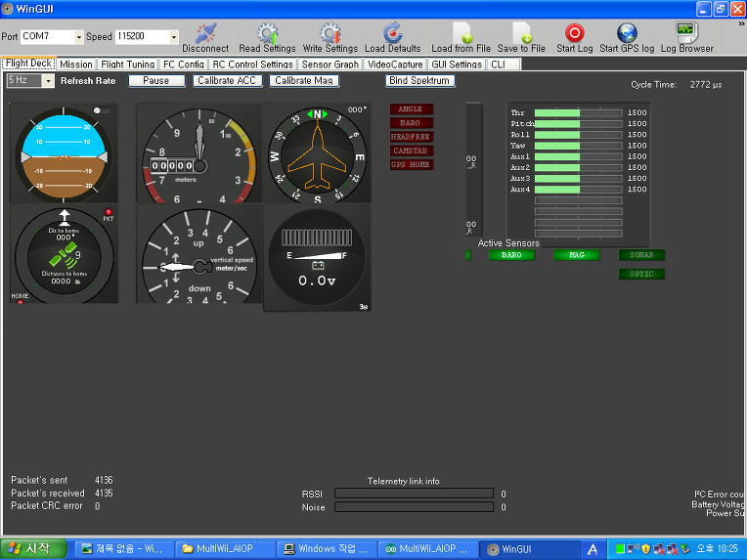Click the Thr channel level bar

[578, 113]
